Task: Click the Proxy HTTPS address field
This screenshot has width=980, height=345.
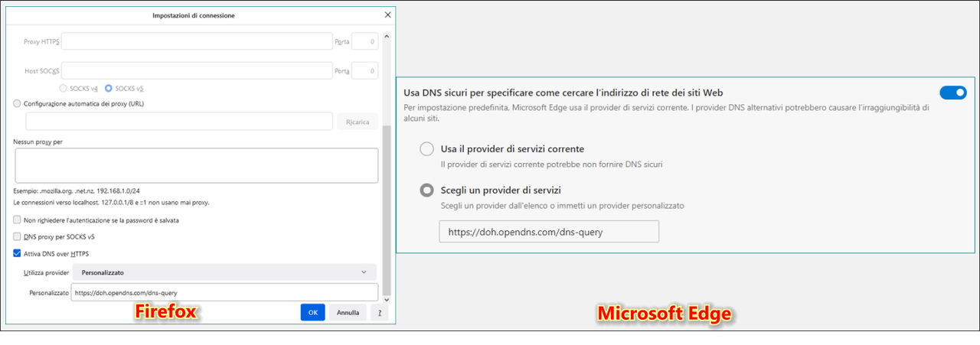Action: pyautogui.click(x=197, y=41)
